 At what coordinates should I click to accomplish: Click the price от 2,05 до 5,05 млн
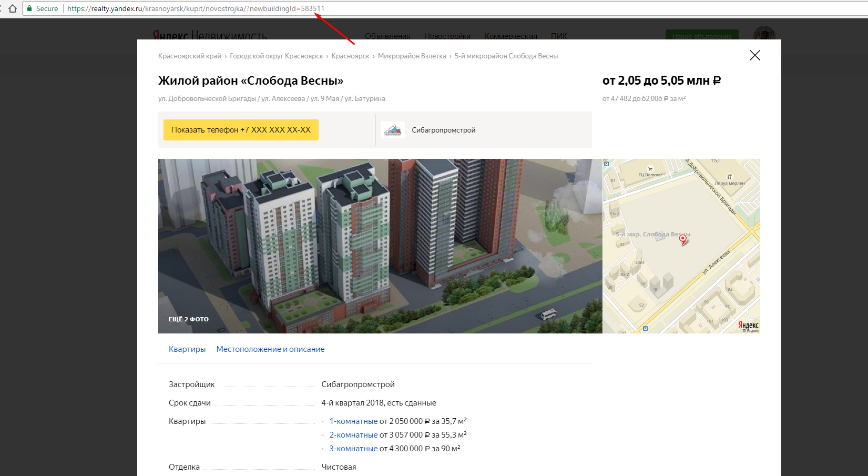coord(661,81)
